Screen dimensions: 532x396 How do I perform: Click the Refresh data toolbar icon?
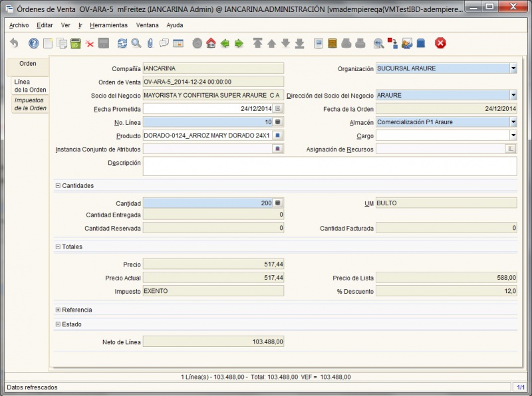[122, 43]
